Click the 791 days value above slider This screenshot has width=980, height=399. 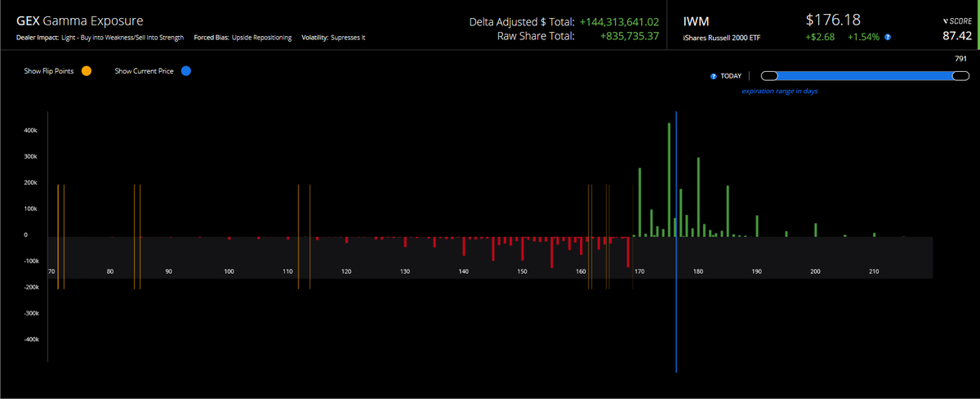(960, 59)
